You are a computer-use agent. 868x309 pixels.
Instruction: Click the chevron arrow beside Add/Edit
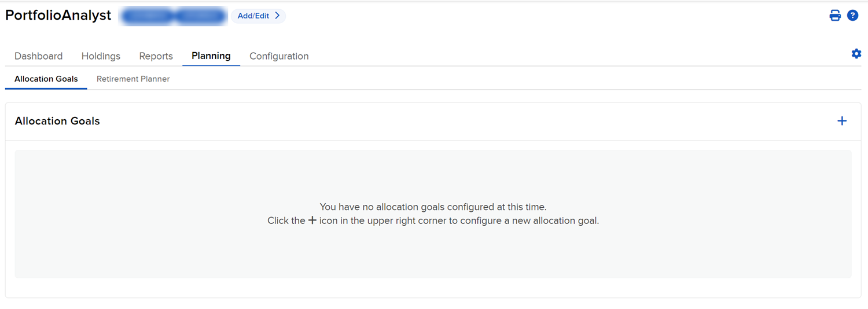[278, 16]
